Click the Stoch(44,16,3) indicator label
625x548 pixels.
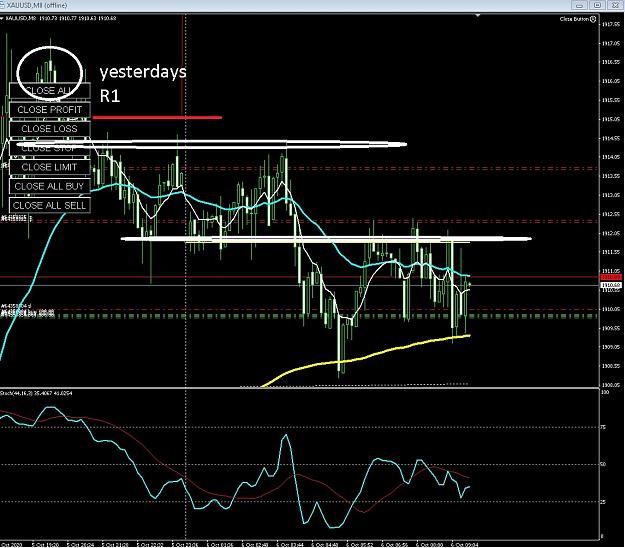click(x=36, y=393)
